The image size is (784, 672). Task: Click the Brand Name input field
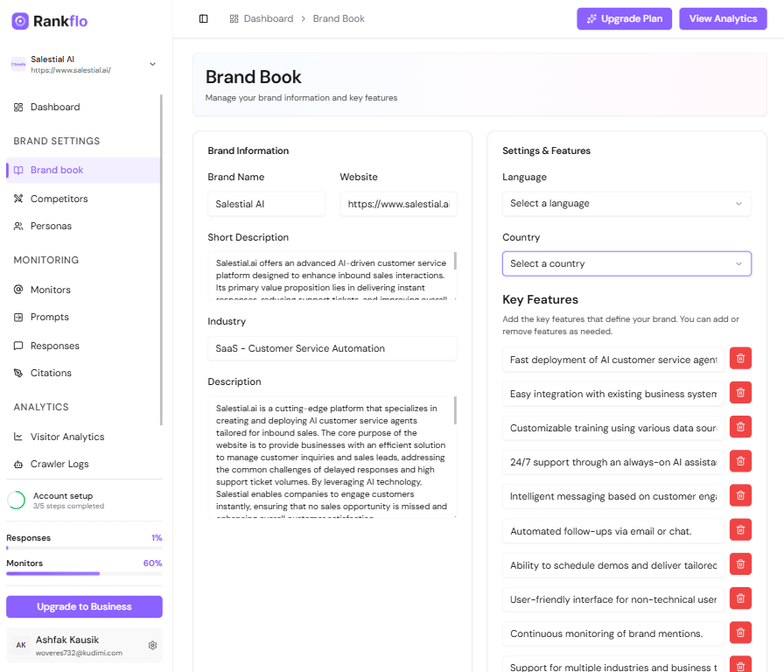pyautogui.click(x=266, y=203)
